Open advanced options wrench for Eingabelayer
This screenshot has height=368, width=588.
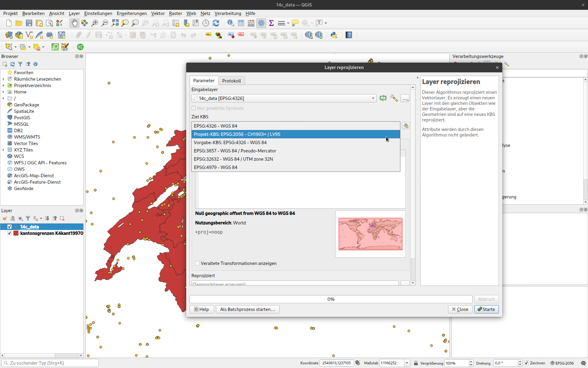click(x=394, y=98)
